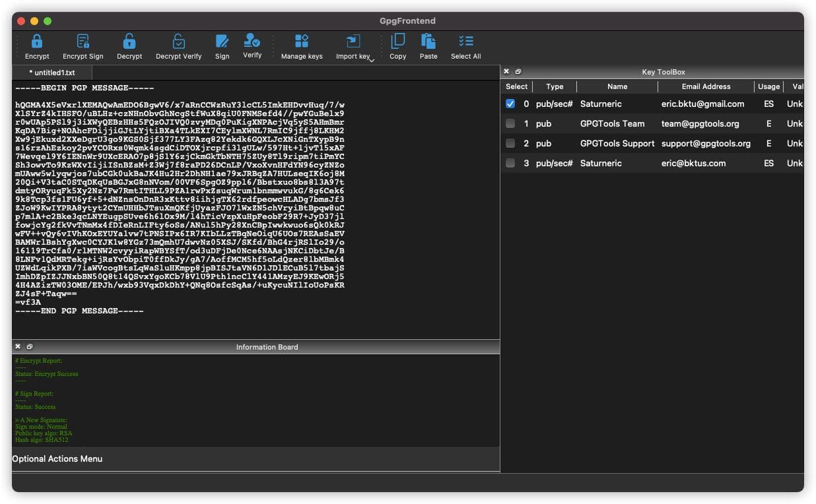
Task: Click the Sign mode: Normal line
Action: point(41,427)
